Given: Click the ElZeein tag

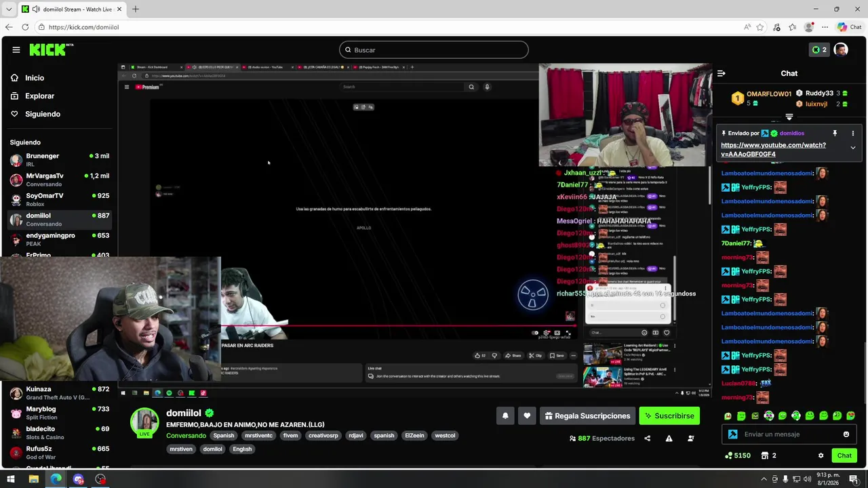Looking at the screenshot, I should click(x=414, y=436).
